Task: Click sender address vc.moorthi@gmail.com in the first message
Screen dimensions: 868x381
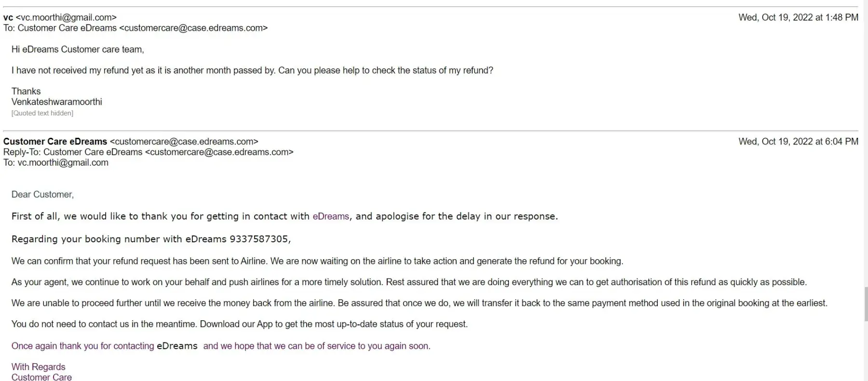Action: (x=66, y=17)
